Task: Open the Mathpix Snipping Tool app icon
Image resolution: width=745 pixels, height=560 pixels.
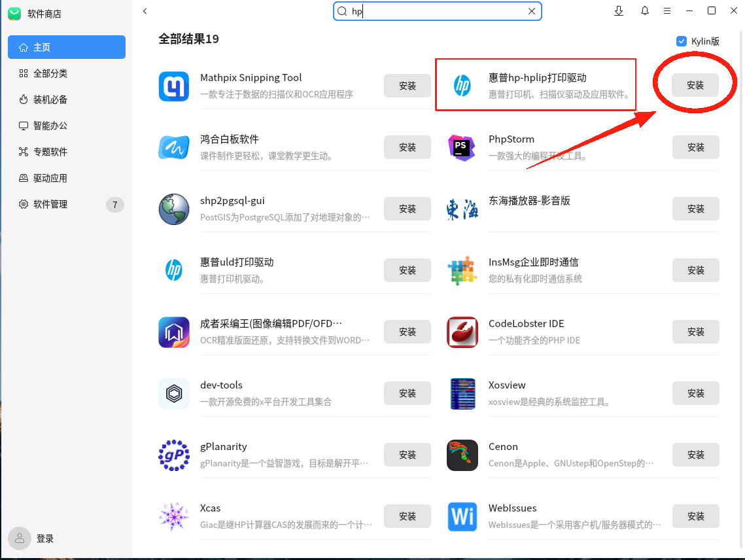Action: click(x=173, y=86)
